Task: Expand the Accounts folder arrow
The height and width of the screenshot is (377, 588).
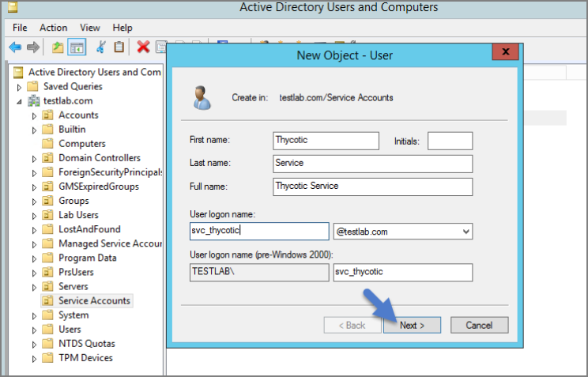Action: [34, 116]
